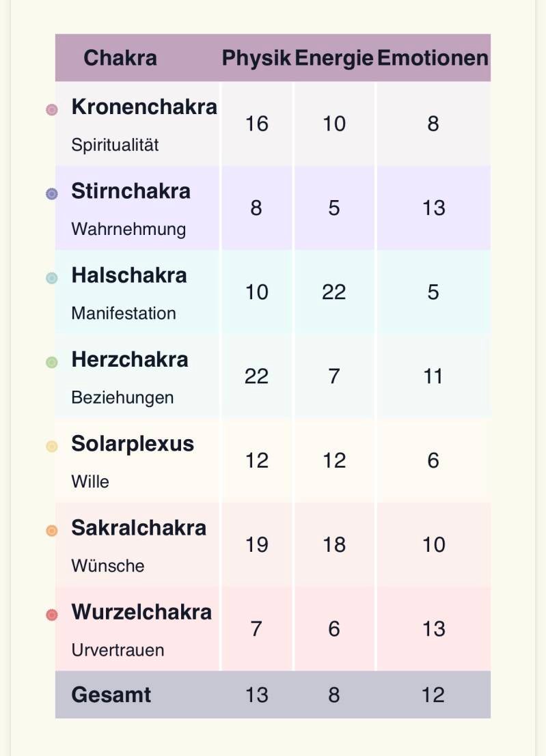Image resolution: width=546 pixels, height=756 pixels.
Task: Click the yellow Solarplexus dot icon
Action: [x=52, y=447]
